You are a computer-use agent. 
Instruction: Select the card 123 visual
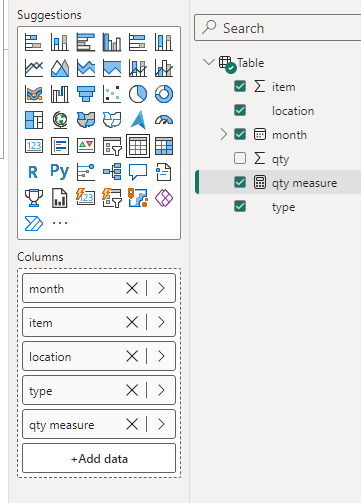point(34,146)
